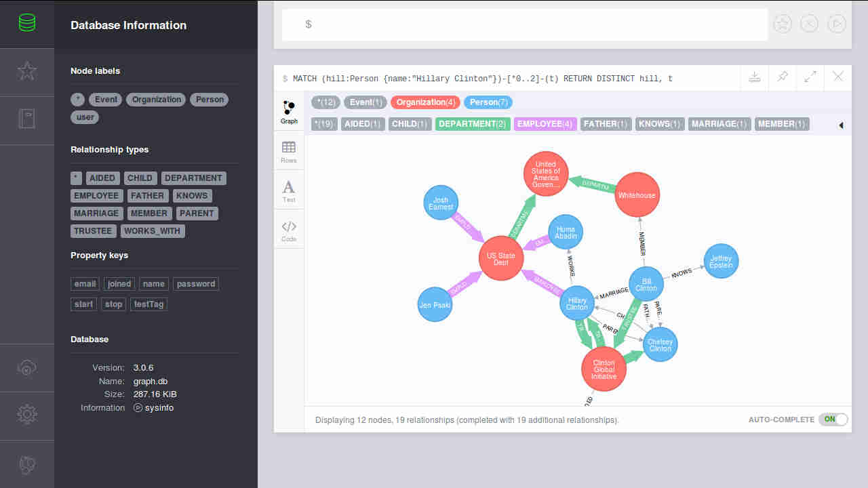Image resolution: width=868 pixels, height=488 pixels.
Task: Save query as favorite star icon in editor
Action: point(783,24)
